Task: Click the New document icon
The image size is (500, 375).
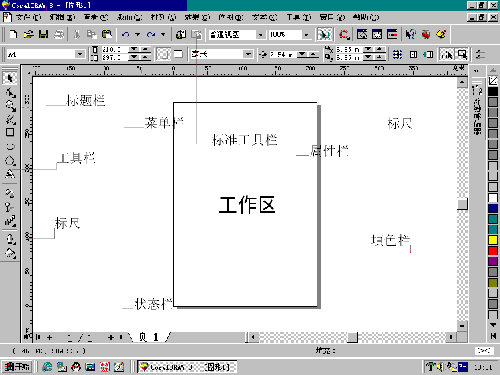Action: tap(13, 34)
